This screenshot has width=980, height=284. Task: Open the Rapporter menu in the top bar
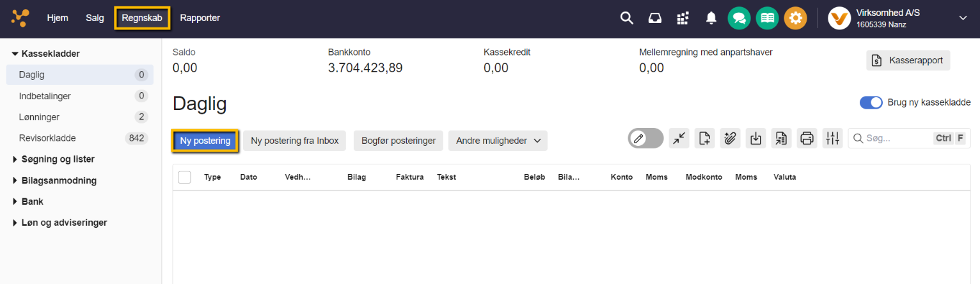tap(200, 18)
